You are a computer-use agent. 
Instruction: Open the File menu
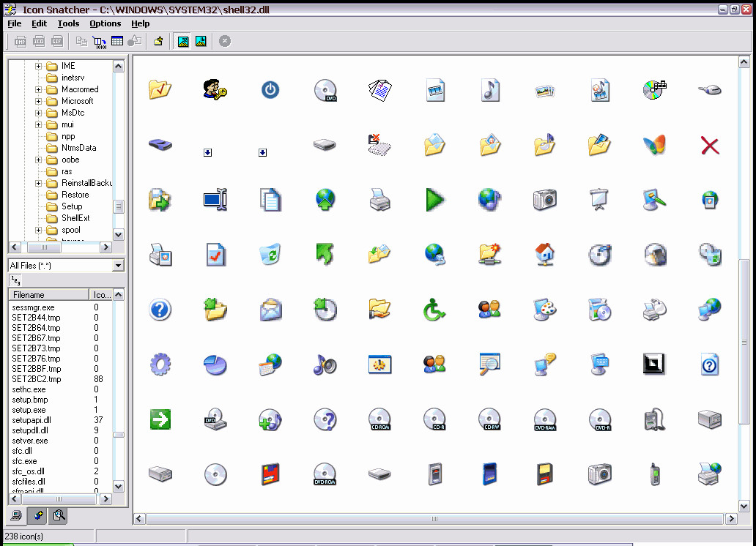15,23
